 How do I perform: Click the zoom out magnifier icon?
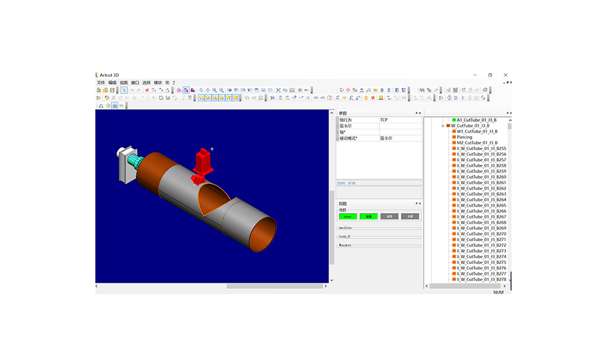(x=222, y=90)
